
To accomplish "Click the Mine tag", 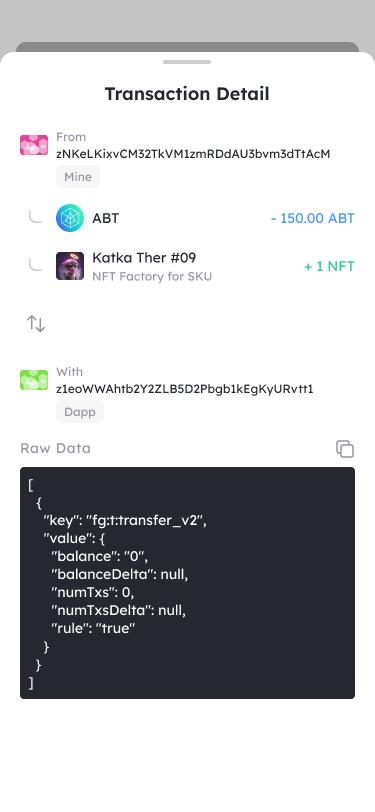I will pyautogui.click(x=78, y=177).
